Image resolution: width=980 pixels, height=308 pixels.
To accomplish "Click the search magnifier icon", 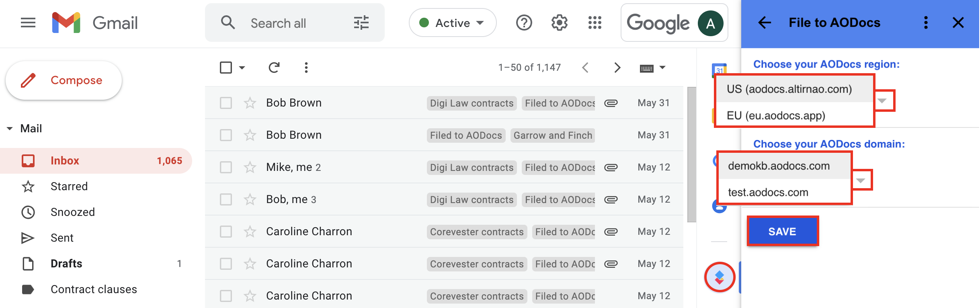I will (228, 23).
